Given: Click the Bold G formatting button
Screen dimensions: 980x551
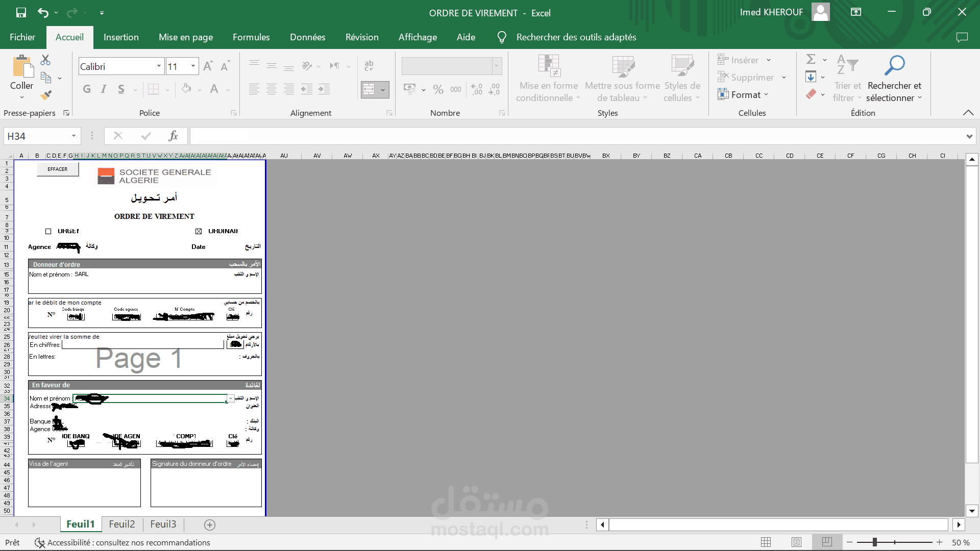Looking at the screenshot, I should tap(87, 89).
